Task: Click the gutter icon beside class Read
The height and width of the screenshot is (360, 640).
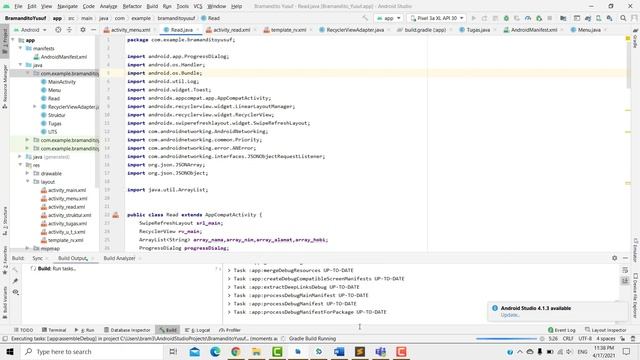Action: (x=116, y=215)
